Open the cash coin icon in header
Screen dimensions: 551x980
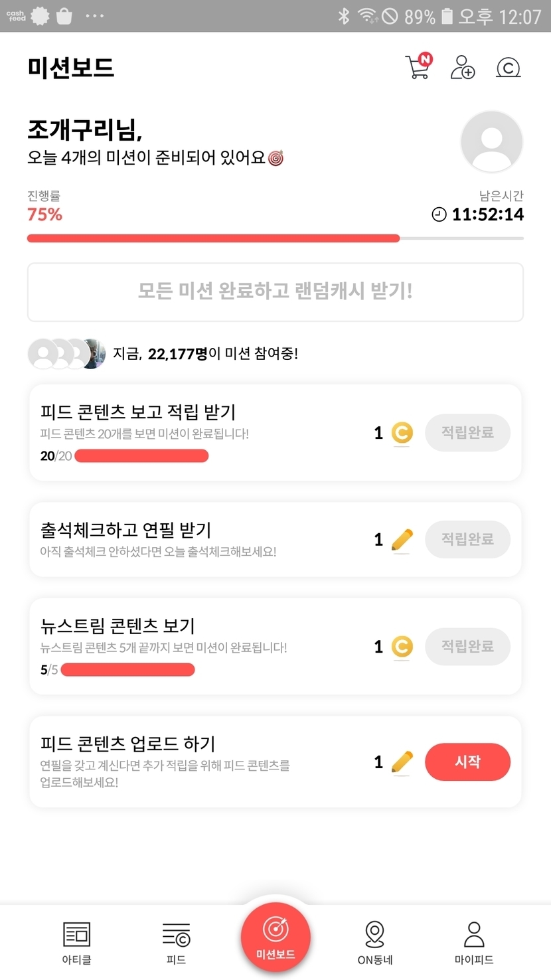point(509,68)
